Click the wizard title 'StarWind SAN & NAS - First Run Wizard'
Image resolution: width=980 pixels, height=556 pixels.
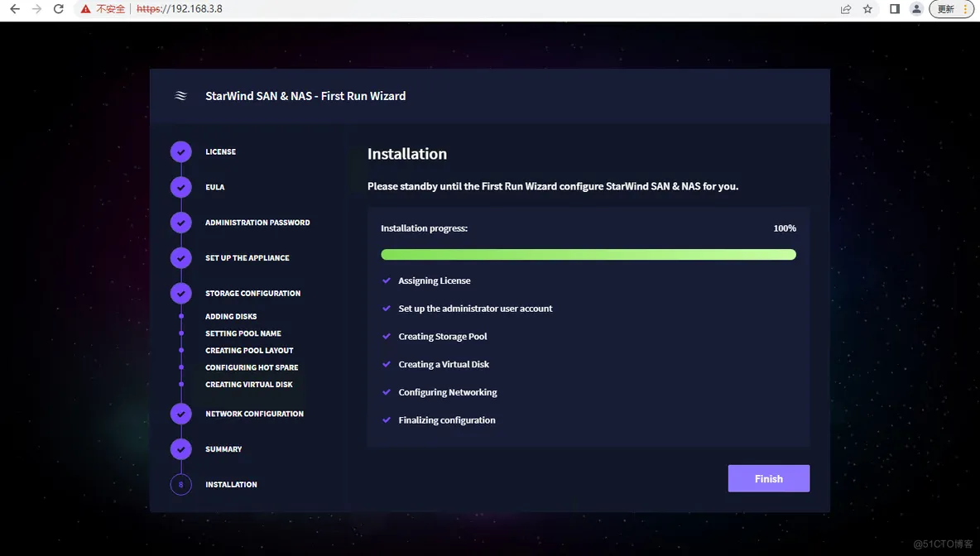click(305, 96)
